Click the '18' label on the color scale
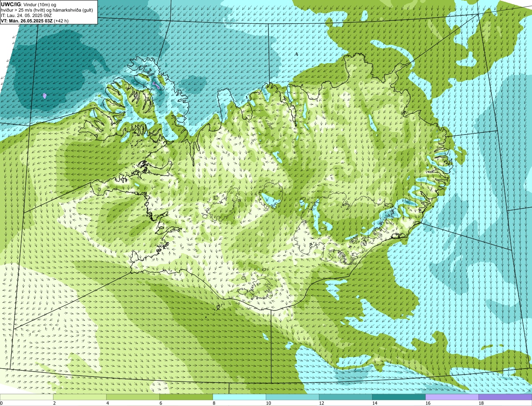Viewport: 532px width, 406px height. (481, 403)
